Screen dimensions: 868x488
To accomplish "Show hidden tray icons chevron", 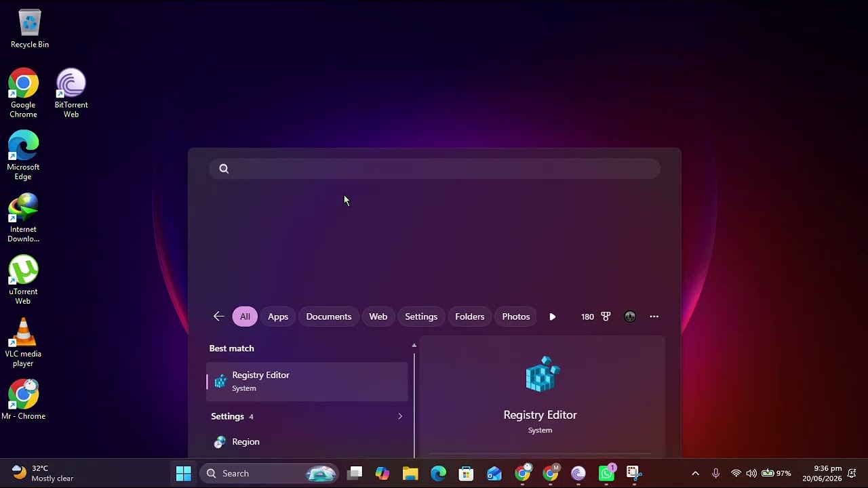I will pos(695,473).
